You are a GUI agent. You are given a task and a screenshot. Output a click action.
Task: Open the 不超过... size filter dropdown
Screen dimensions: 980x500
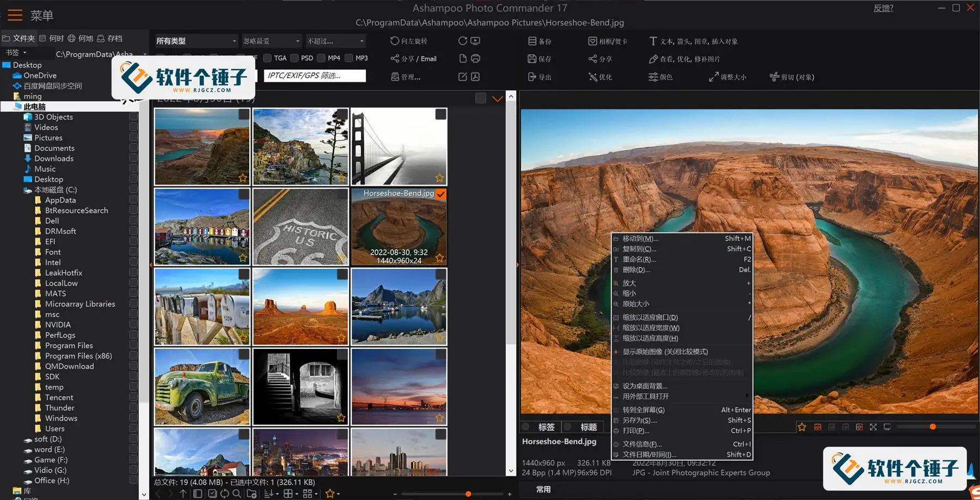click(x=335, y=41)
